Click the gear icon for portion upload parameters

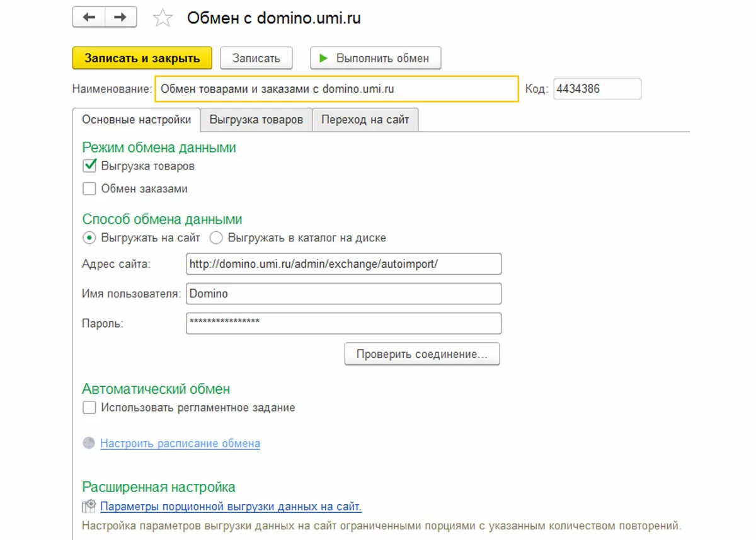coord(89,506)
